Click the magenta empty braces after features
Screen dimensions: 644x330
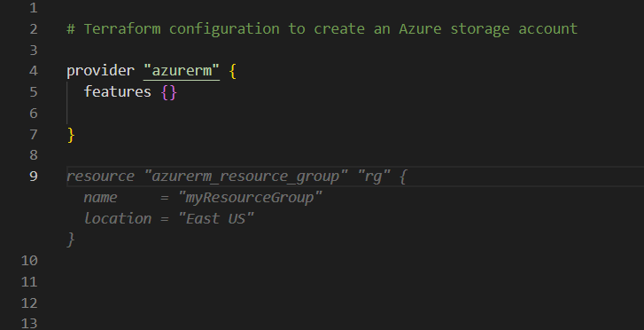tap(169, 92)
